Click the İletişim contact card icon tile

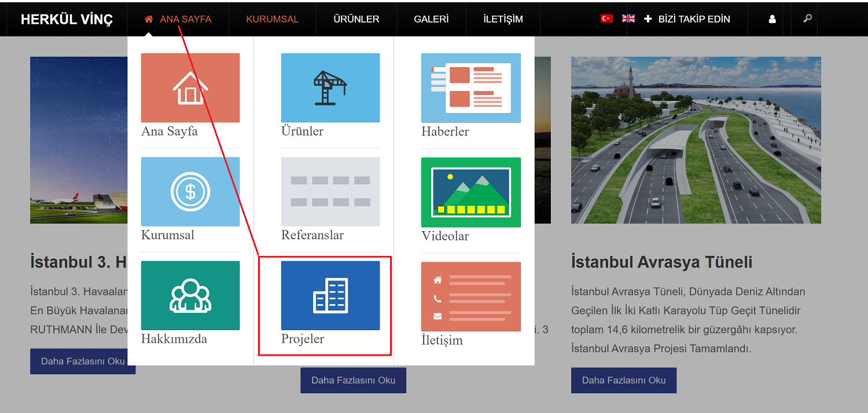[470, 297]
